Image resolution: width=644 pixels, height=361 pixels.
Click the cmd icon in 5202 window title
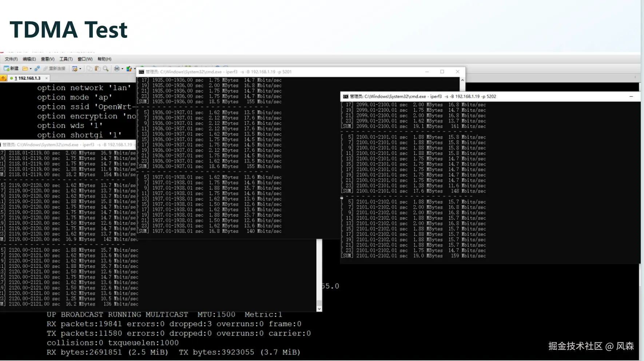click(x=346, y=96)
